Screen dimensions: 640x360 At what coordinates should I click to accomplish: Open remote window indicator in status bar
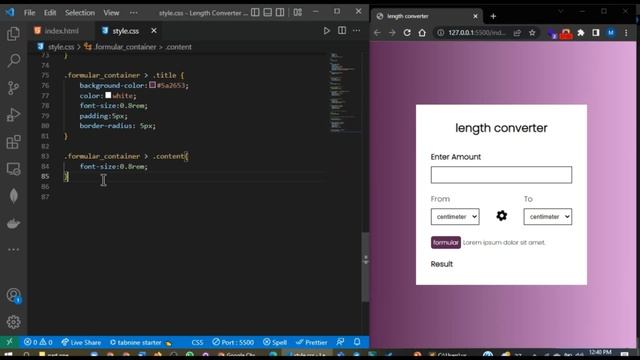tap(9, 342)
